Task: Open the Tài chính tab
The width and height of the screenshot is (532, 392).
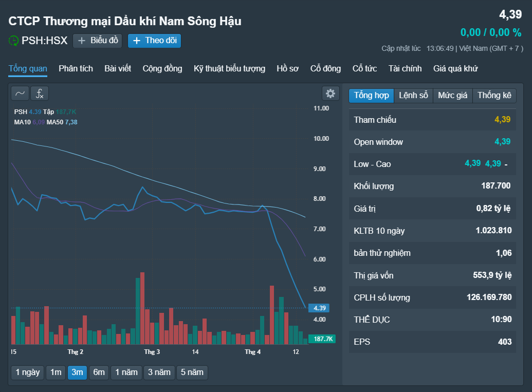Action: 405,68
